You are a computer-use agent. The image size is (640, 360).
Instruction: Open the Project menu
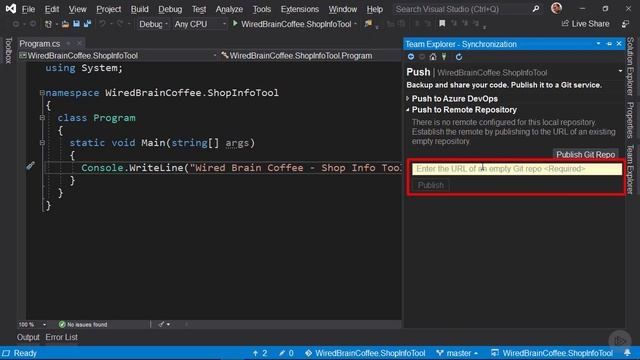(109, 9)
